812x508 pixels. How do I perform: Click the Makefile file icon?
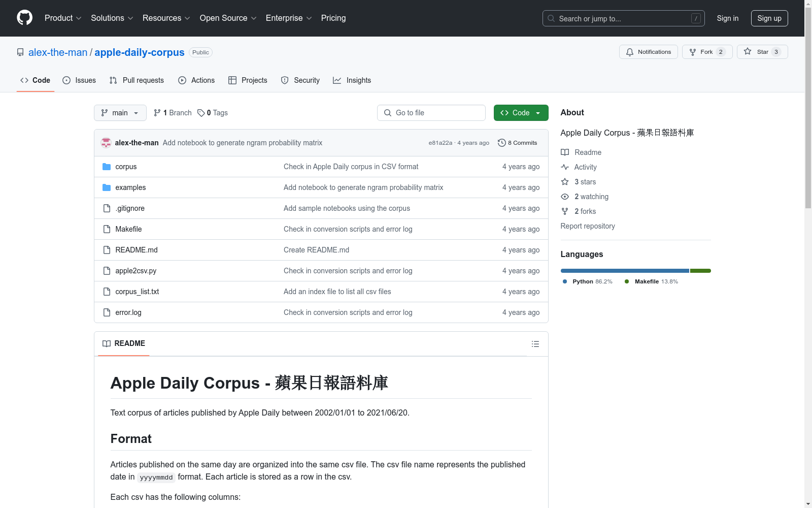(107, 229)
